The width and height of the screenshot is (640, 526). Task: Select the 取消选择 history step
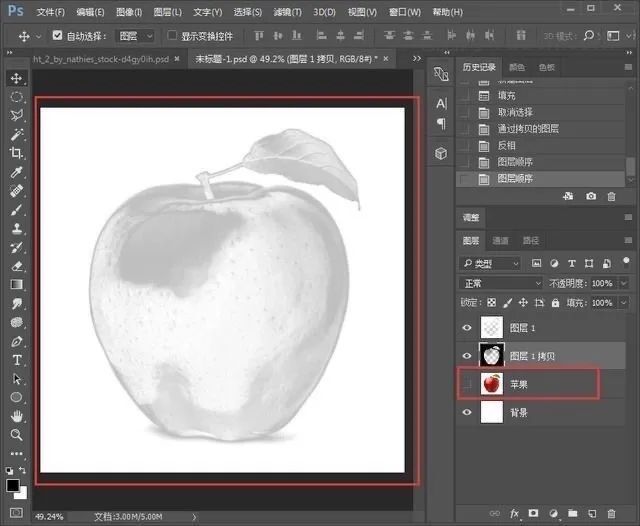[x=512, y=112]
